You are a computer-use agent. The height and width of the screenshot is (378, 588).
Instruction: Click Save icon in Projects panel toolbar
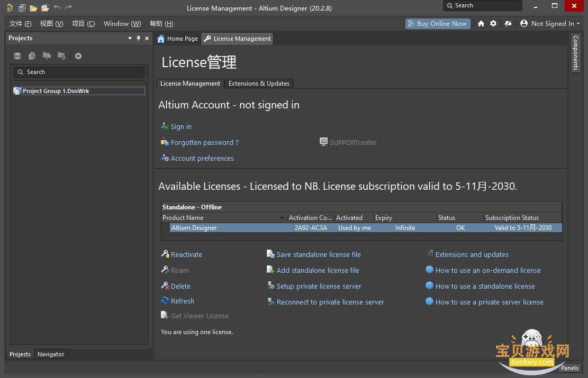[x=17, y=56]
